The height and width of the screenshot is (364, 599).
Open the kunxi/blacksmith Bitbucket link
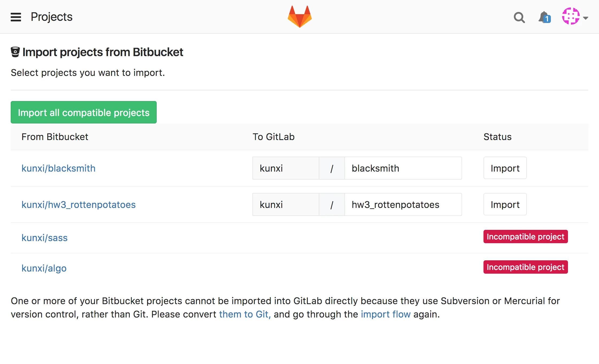pos(58,168)
